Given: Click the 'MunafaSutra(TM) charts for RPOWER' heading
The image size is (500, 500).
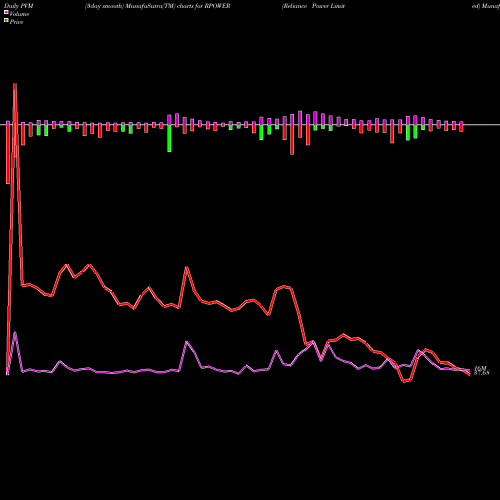Looking at the screenshot, I should click(x=178, y=6).
